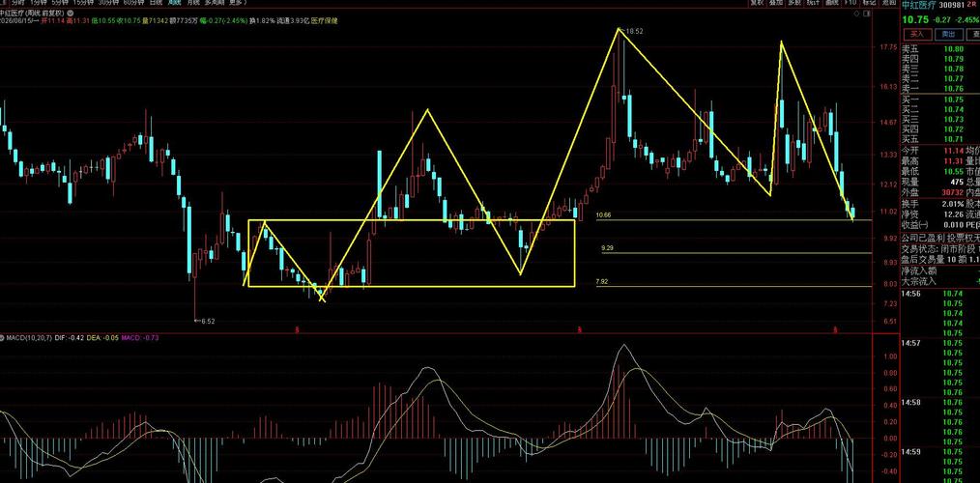Click the 14:56 tick trade row
This screenshot has height=483, width=980.
[x=940, y=293]
